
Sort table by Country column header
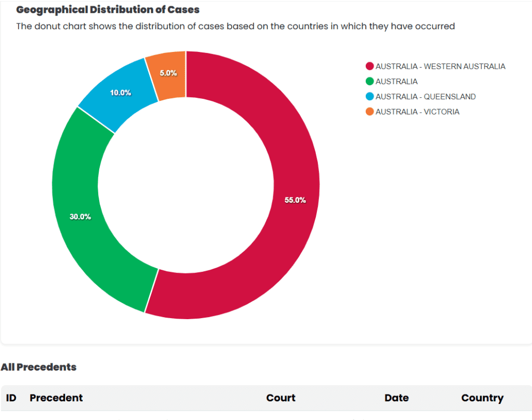click(x=482, y=398)
